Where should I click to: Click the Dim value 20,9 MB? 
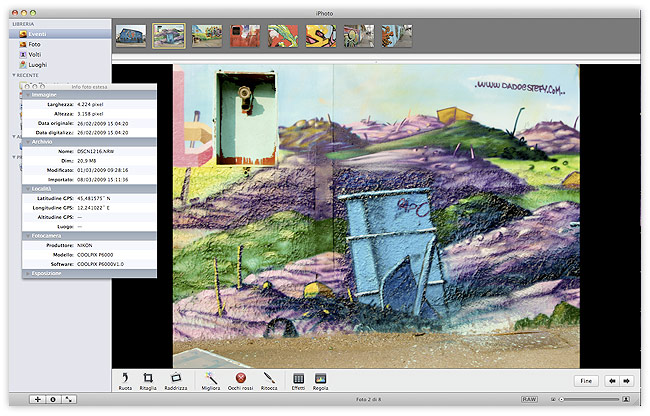(x=87, y=161)
